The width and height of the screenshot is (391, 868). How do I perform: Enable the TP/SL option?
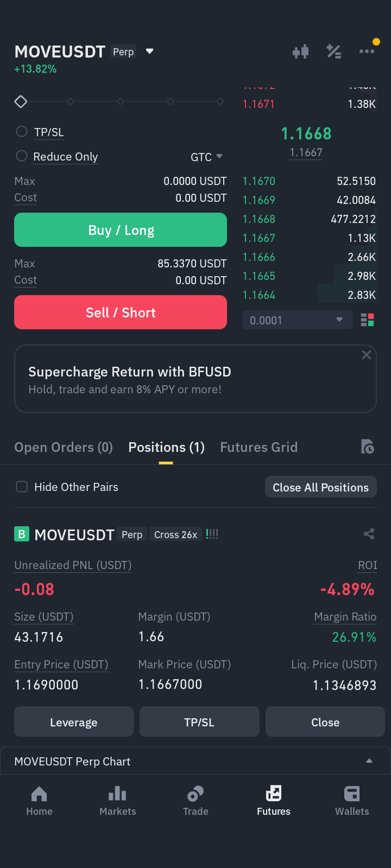[22, 131]
